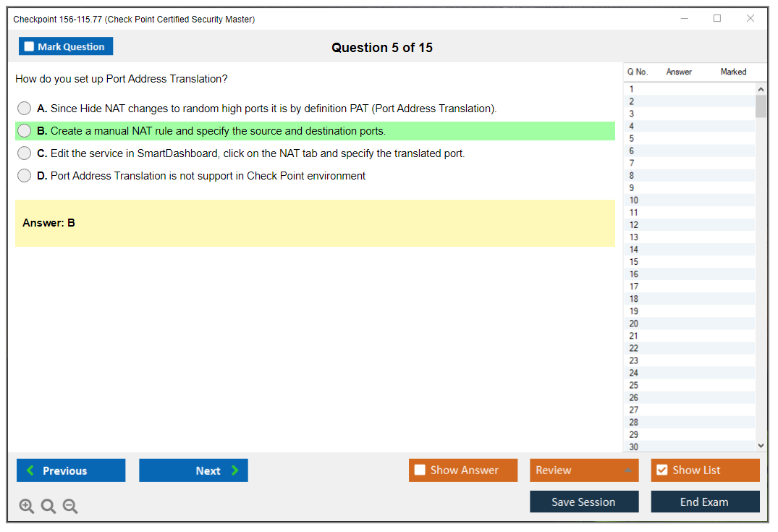Click the zoom reset magnifier icon

[x=48, y=507]
